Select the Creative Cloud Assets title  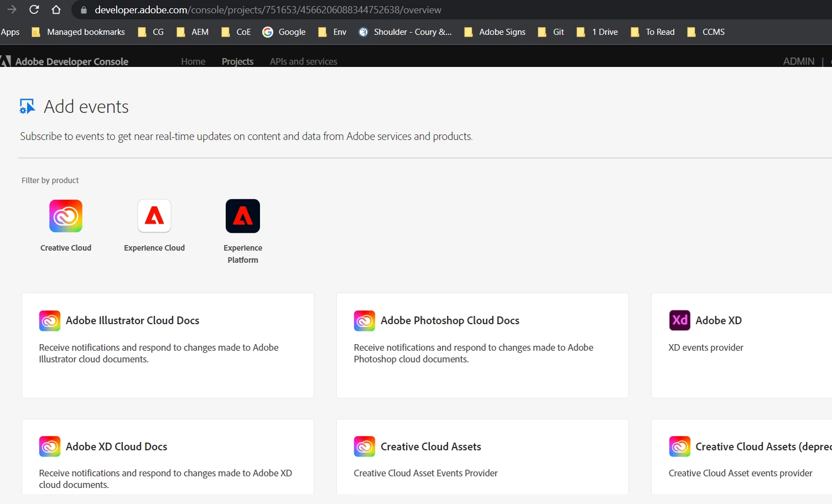point(431,446)
